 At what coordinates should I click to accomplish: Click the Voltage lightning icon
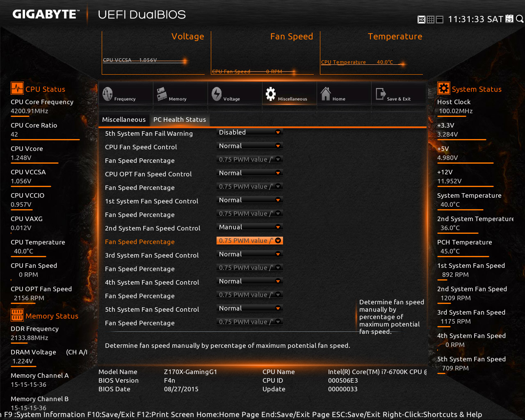point(217,94)
